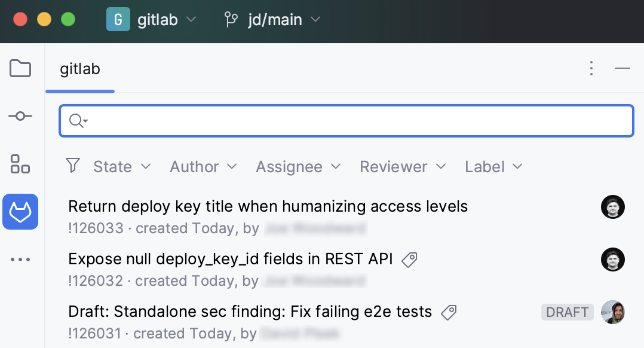Select the GitLab merge requests sidebar icon

pyautogui.click(x=20, y=212)
